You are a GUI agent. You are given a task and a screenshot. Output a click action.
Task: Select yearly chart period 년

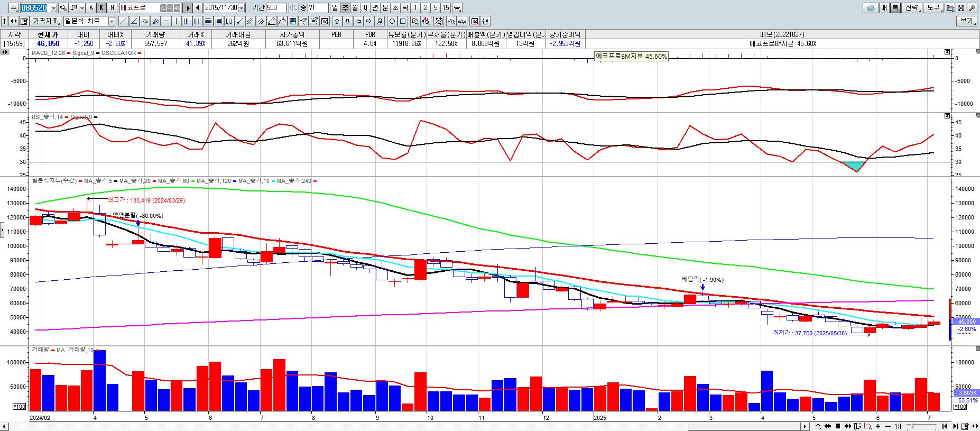[375, 8]
